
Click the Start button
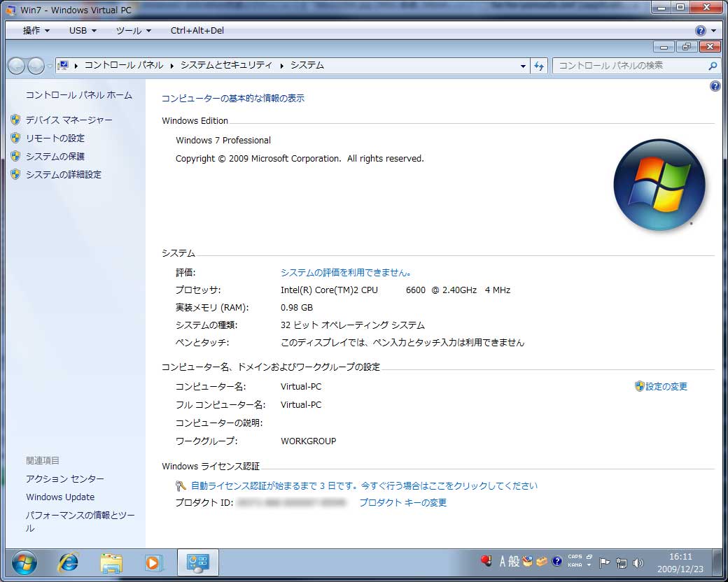(24, 563)
